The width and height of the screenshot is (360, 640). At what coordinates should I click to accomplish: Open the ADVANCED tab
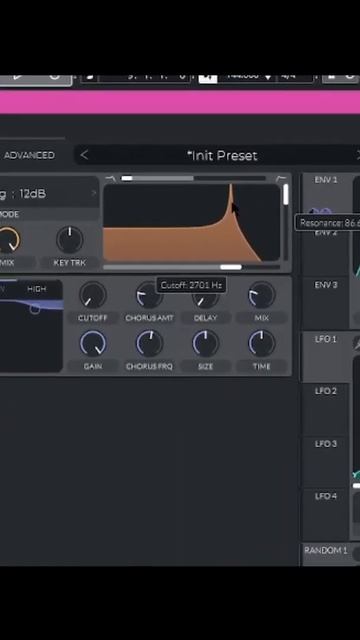(x=29, y=155)
